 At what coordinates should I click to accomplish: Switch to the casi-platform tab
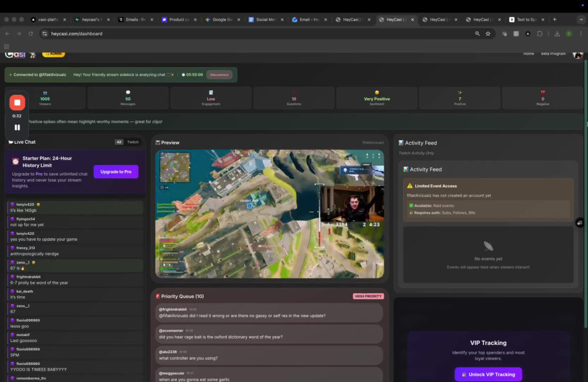click(x=48, y=19)
